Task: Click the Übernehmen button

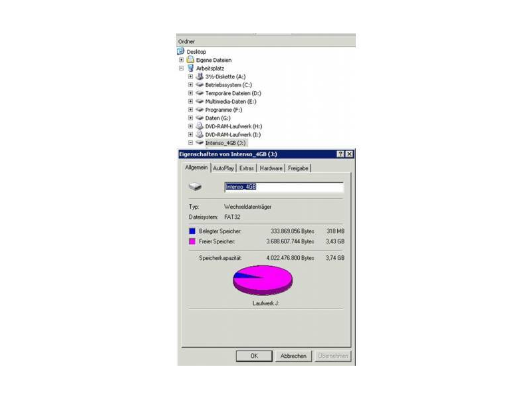Action: tap(333, 356)
